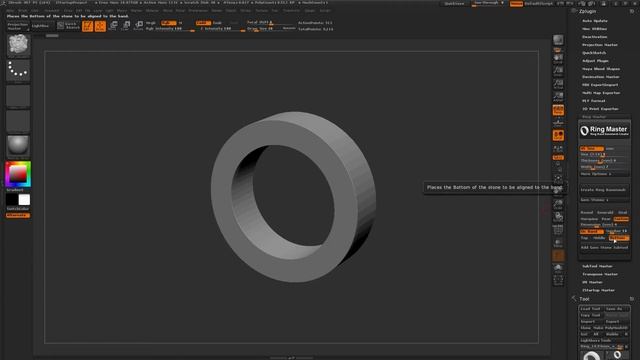Choose the Top stone alignment

pyautogui.click(x=585, y=238)
